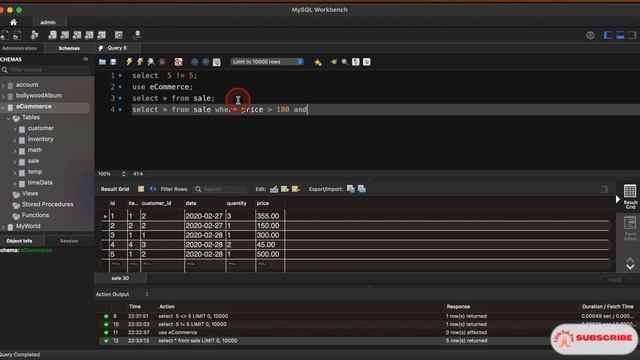Expand the sale table node
The image size is (640, 360).
coord(15,162)
